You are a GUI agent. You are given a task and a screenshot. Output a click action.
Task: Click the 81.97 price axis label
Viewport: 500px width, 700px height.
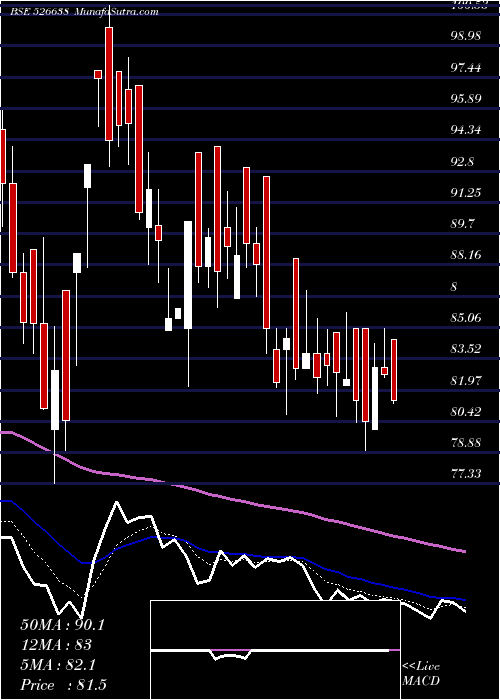(466, 381)
